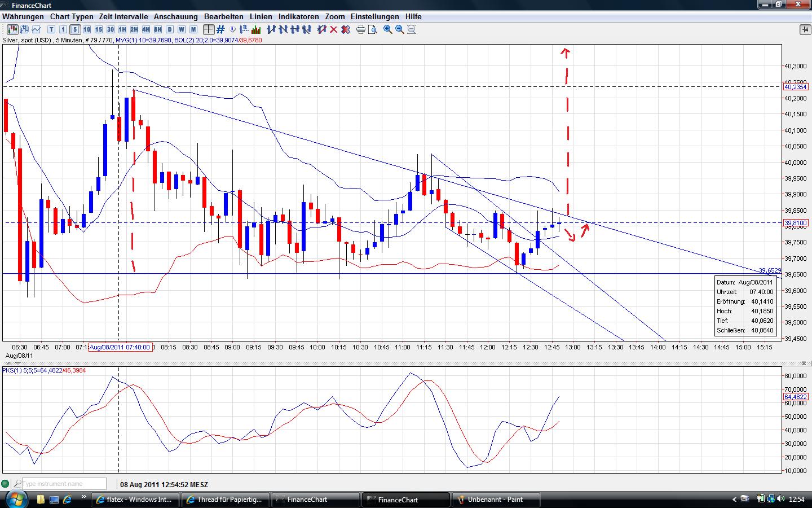The height and width of the screenshot is (508, 812).
Task: Open the Zoom menu
Action: tap(335, 16)
